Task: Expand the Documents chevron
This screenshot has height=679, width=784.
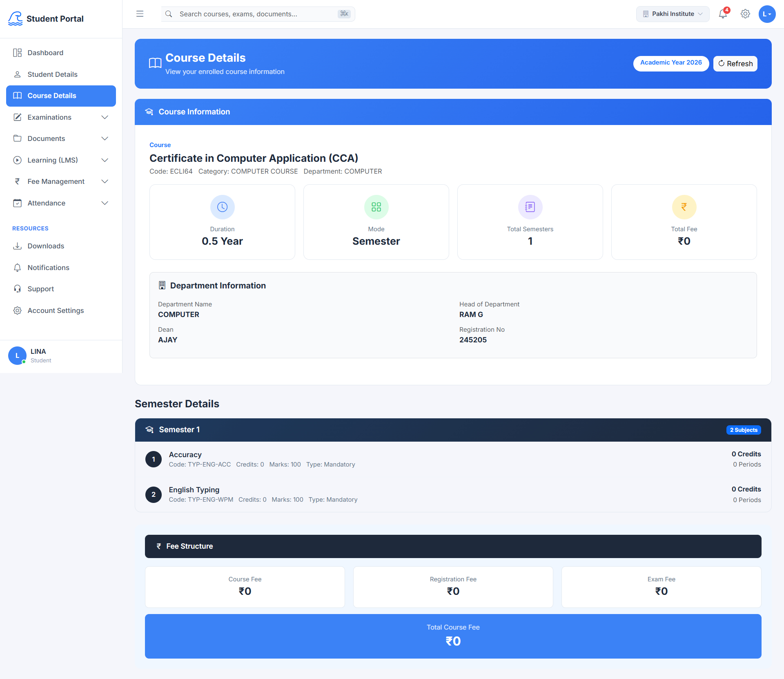Action: click(105, 138)
